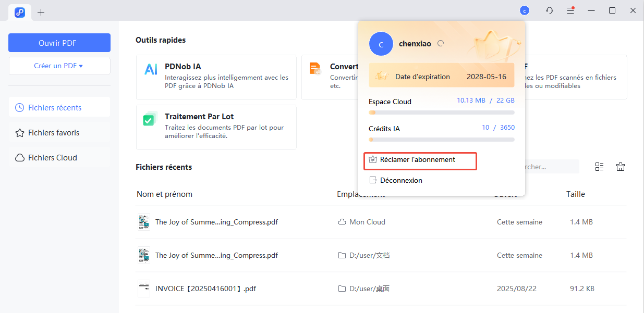Go to Fichiers Cloud in sidebar
The height and width of the screenshot is (313, 644).
(59, 158)
